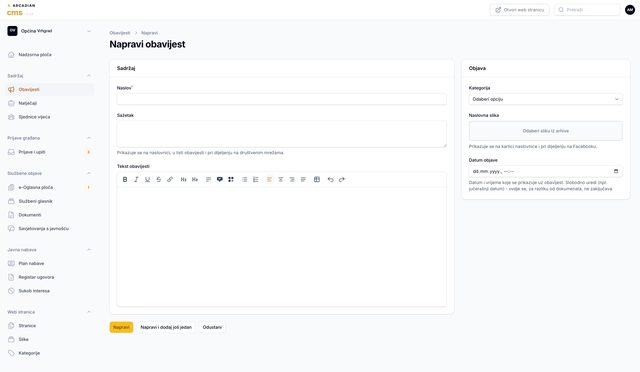Click the Datum objave date input
The width and height of the screenshot is (640, 372).
pos(546,172)
